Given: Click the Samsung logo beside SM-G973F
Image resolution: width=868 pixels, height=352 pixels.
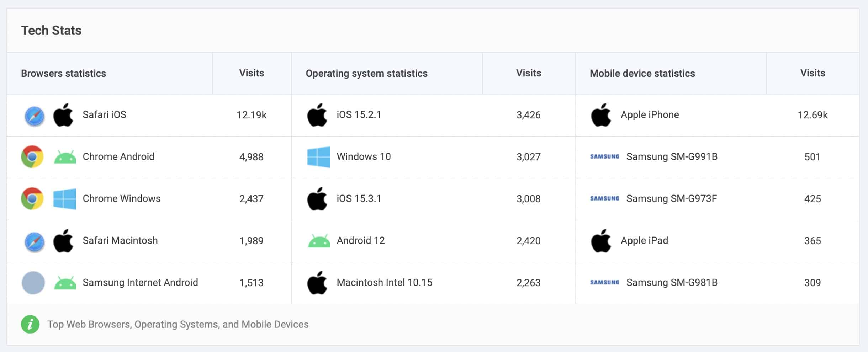Looking at the screenshot, I should (x=605, y=198).
